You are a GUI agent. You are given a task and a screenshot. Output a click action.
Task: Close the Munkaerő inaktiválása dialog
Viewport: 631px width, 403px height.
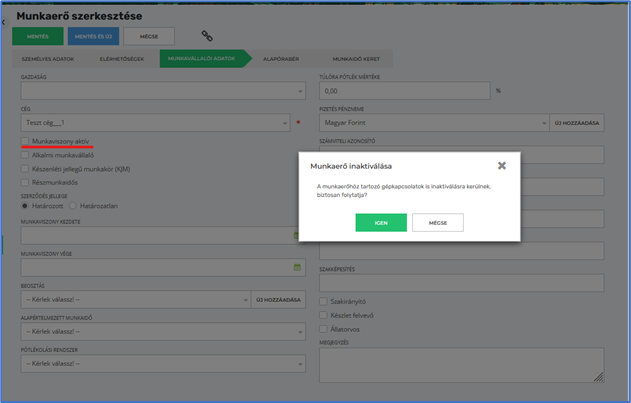tap(502, 166)
